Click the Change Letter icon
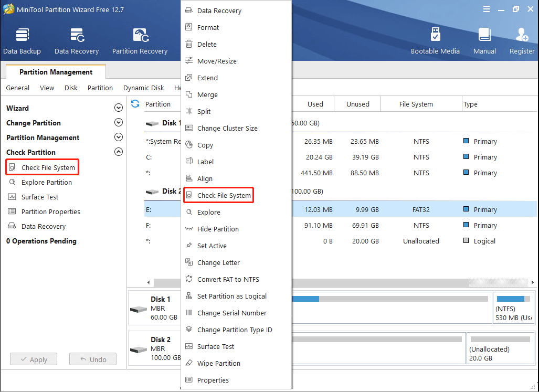Viewport: 539px width, 392px height. click(189, 262)
